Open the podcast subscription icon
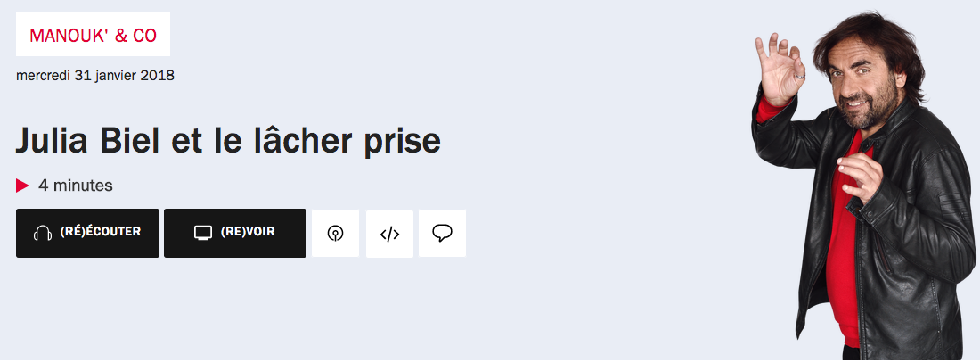The width and height of the screenshot is (980, 363). tap(336, 234)
